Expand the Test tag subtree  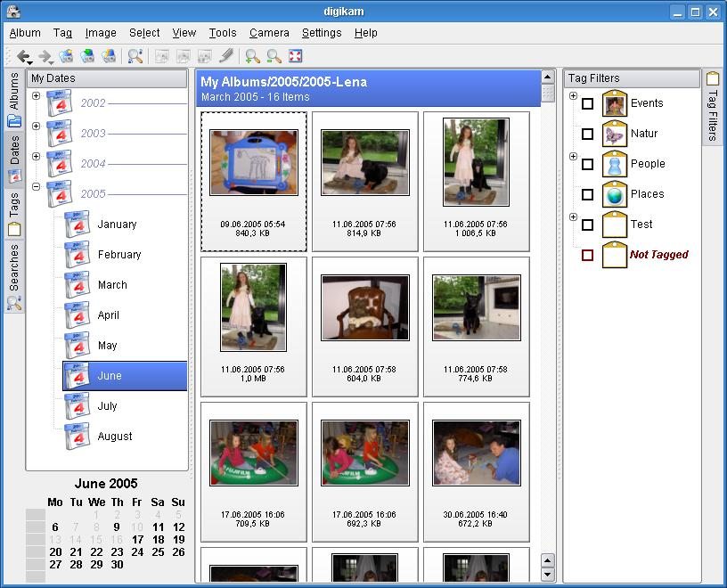coord(574,217)
